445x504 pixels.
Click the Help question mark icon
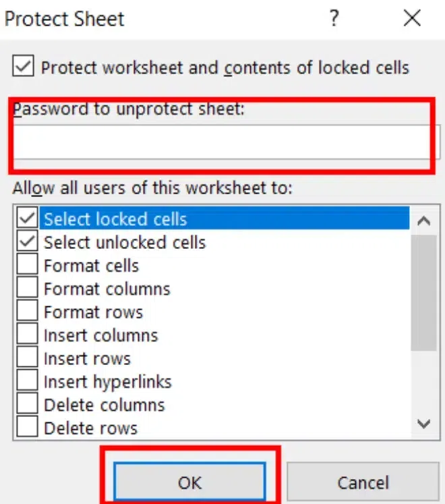click(334, 18)
